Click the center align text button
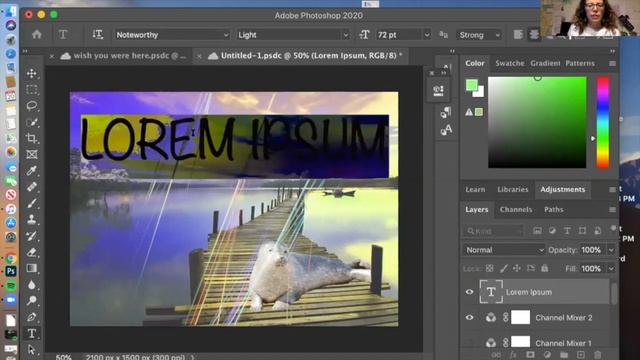The width and height of the screenshot is (640, 360). 534,35
